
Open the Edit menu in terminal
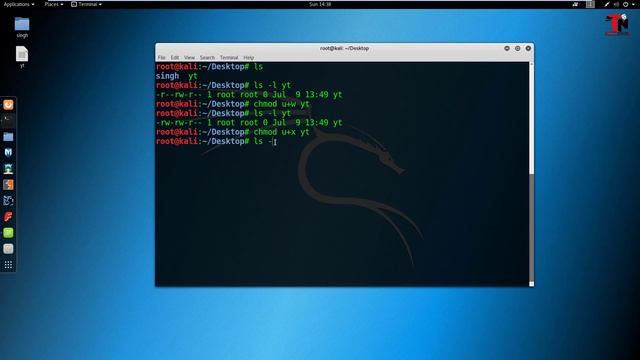pyautogui.click(x=175, y=58)
